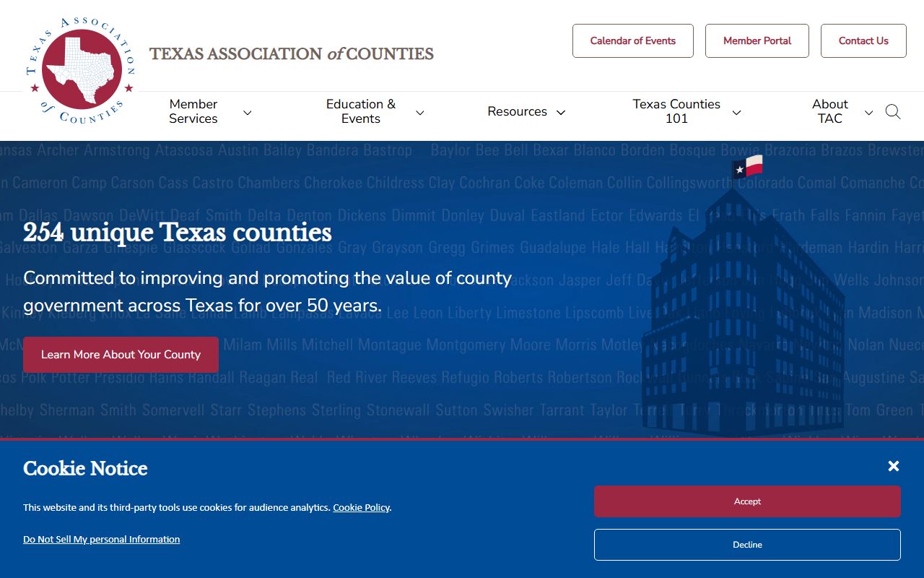Image resolution: width=924 pixels, height=578 pixels.
Task: Open Education & Events menu item
Action: point(361,111)
